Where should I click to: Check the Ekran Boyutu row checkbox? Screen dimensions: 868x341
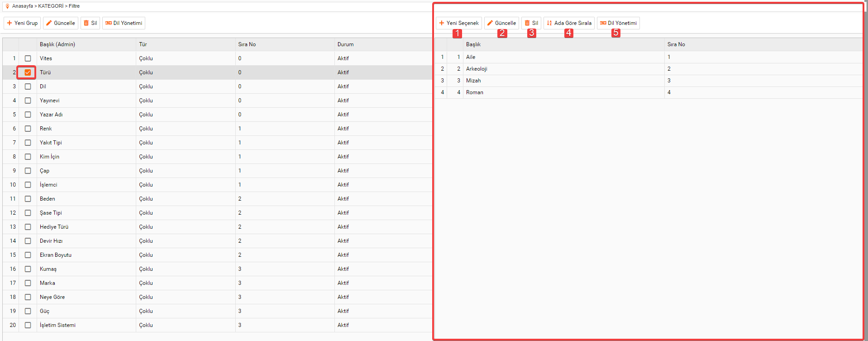point(28,255)
